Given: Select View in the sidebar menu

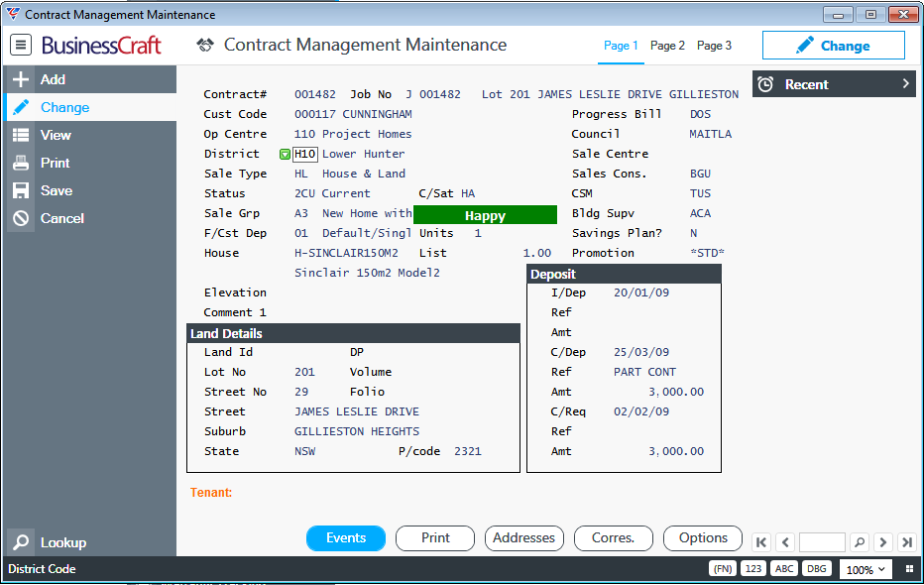Looking at the screenshot, I should coord(90,135).
